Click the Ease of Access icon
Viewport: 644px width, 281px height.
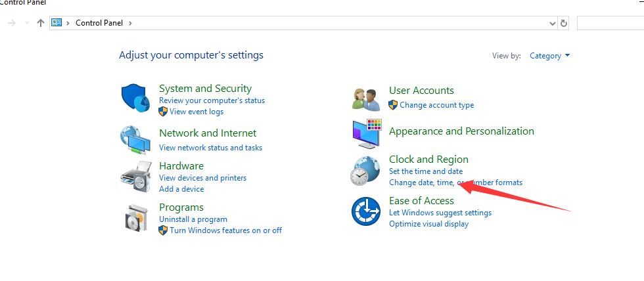(x=365, y=211)
